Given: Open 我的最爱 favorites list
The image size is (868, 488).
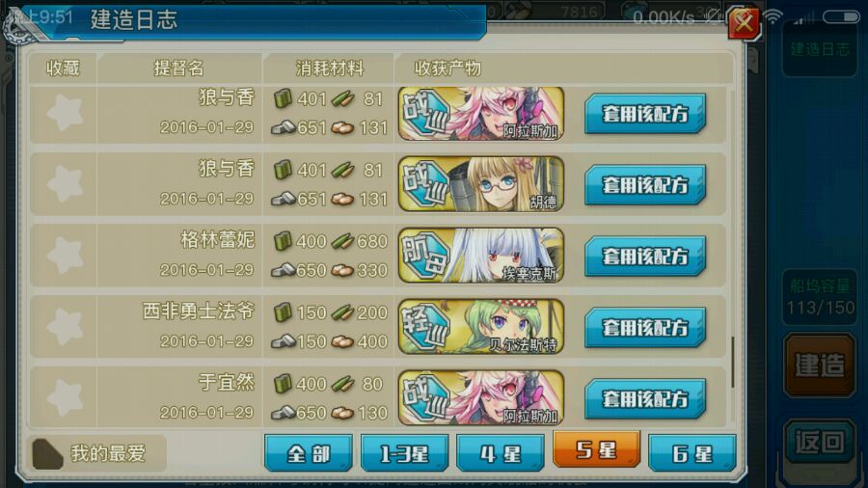Looking at the screenshot, I should (96, 453).
